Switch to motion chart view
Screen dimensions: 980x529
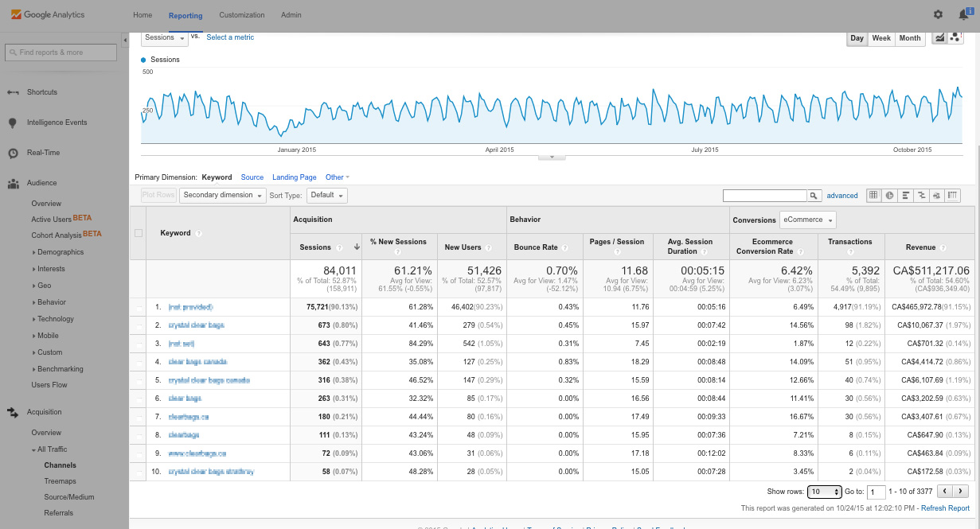[955, 37]
